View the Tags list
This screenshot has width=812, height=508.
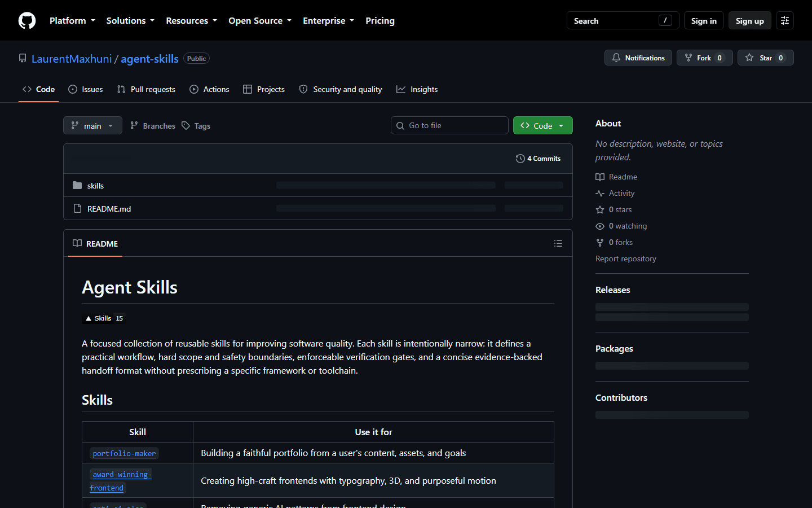pyautogui.click(x=196, y=126)
